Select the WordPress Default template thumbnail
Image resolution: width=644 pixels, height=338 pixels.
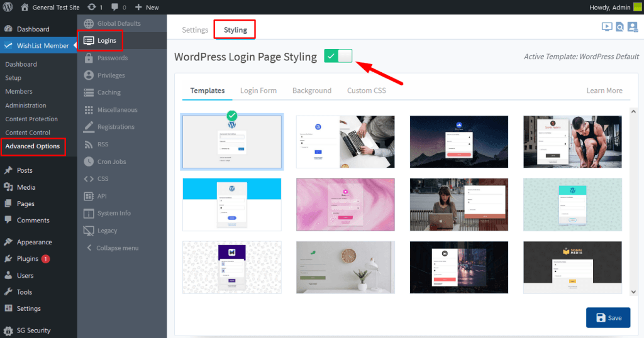(x=232, y=141)
